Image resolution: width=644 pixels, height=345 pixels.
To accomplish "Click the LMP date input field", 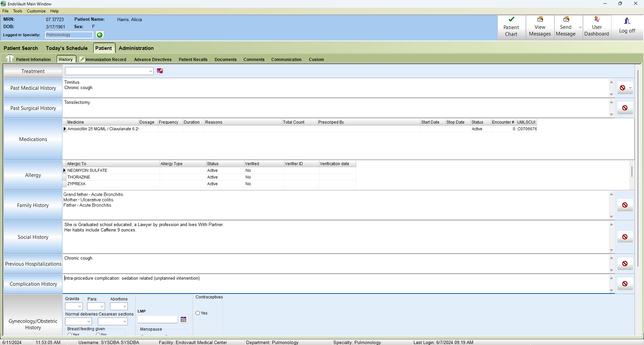I will coord(157,320).
